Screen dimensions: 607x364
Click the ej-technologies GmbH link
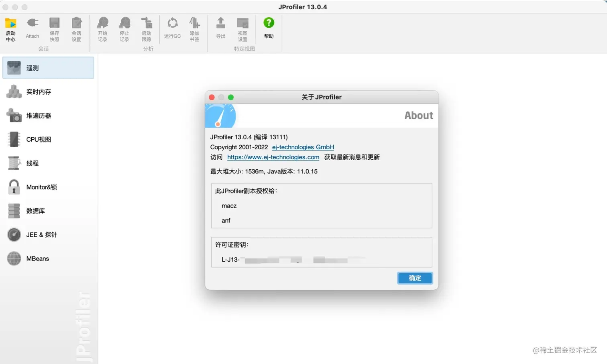click(x=303, y=147)
